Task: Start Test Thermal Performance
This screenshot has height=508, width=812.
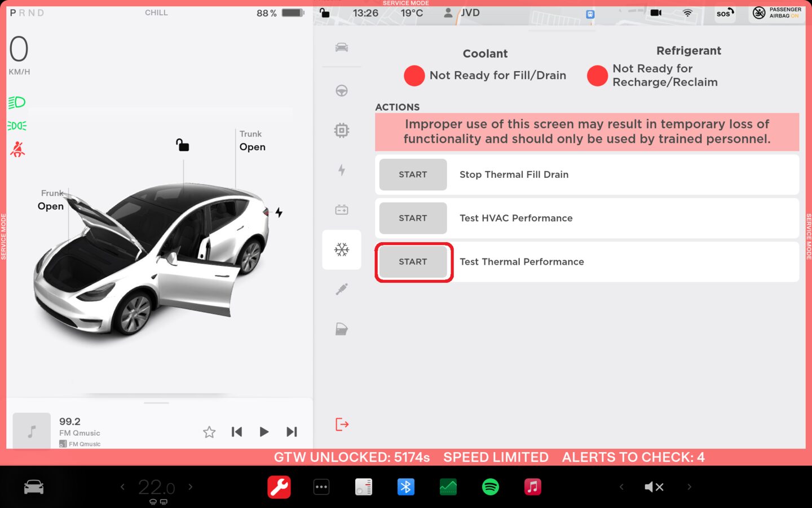Action: (x=413, y=262)
